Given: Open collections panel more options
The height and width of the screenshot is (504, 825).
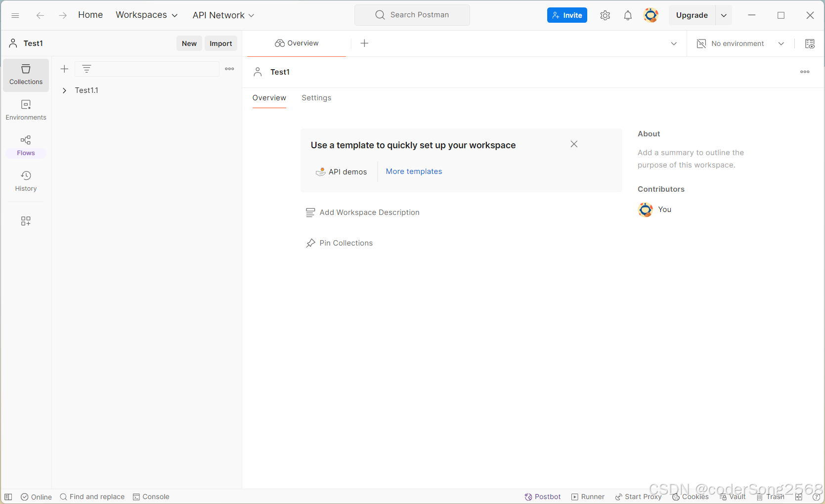Looking at the screenshot, I should pyautogui.click(x=229, y=69).
